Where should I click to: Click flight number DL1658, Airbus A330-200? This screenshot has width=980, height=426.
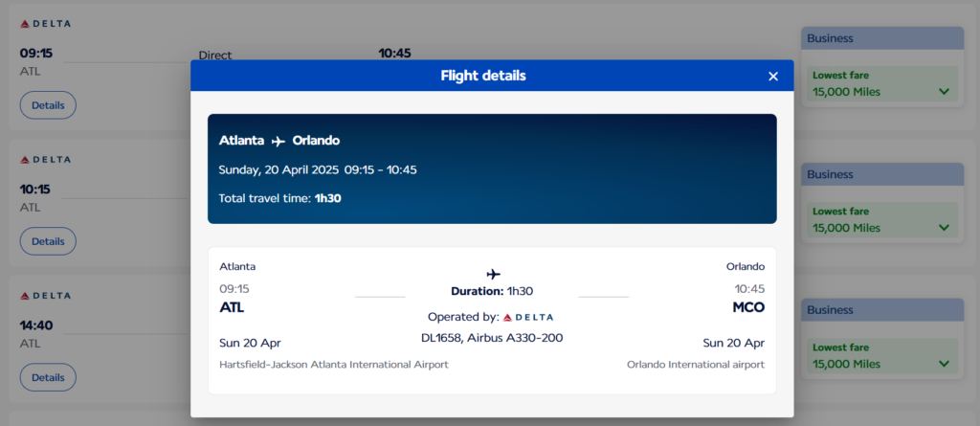click(492, 338)
